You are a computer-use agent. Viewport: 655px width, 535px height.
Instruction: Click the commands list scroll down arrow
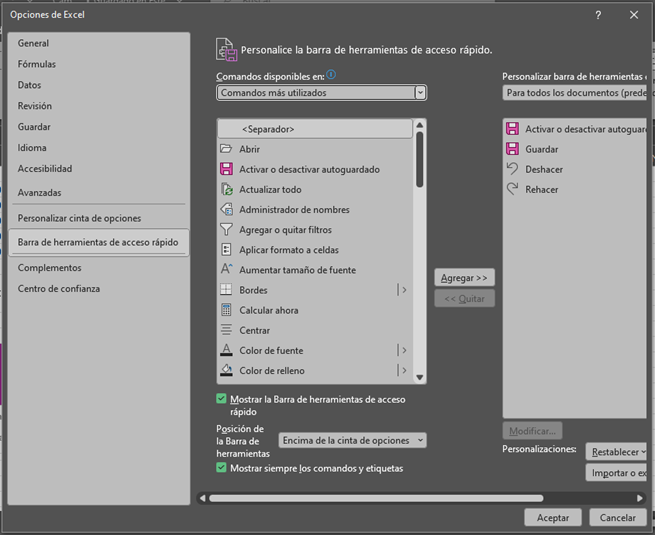tap(420, 378)
